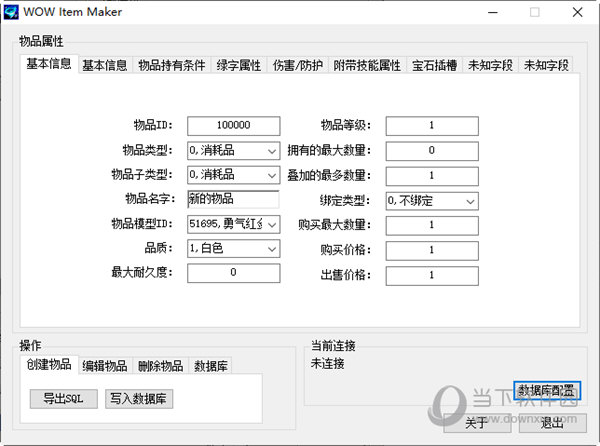Select the 创建物品 operation tab
The image size is (600, 446).
point(49,365)
